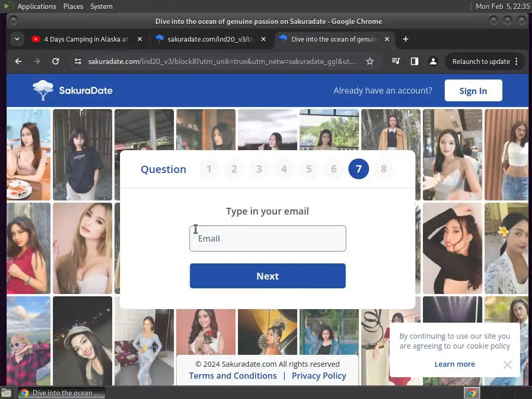Select question step 1
The image size is (532, 399).
[209, 169]
